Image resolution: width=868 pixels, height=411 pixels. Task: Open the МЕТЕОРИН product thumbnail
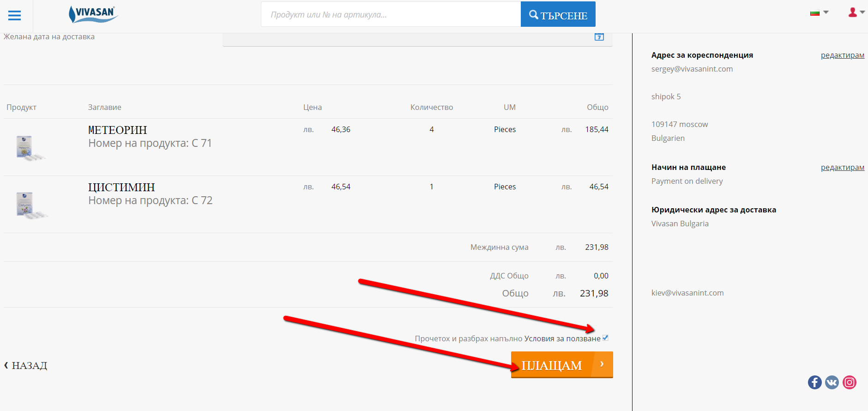pos(30,148)
